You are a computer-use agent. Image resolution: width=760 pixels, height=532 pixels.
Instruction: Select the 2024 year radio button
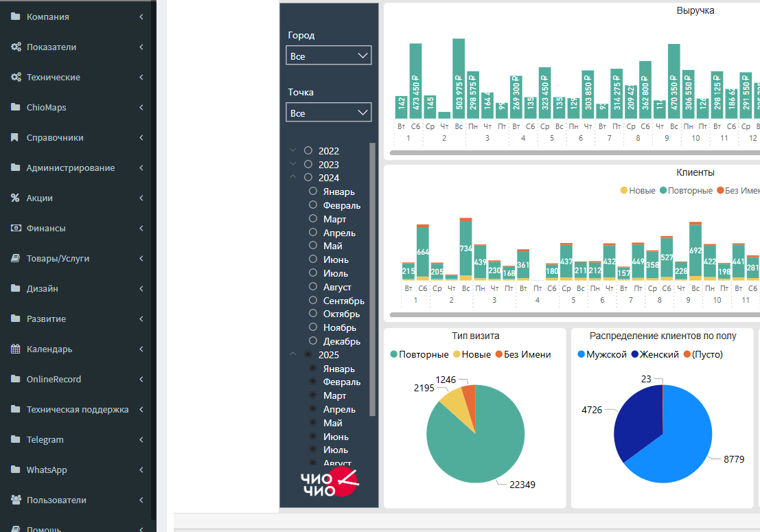pos(307,177)
